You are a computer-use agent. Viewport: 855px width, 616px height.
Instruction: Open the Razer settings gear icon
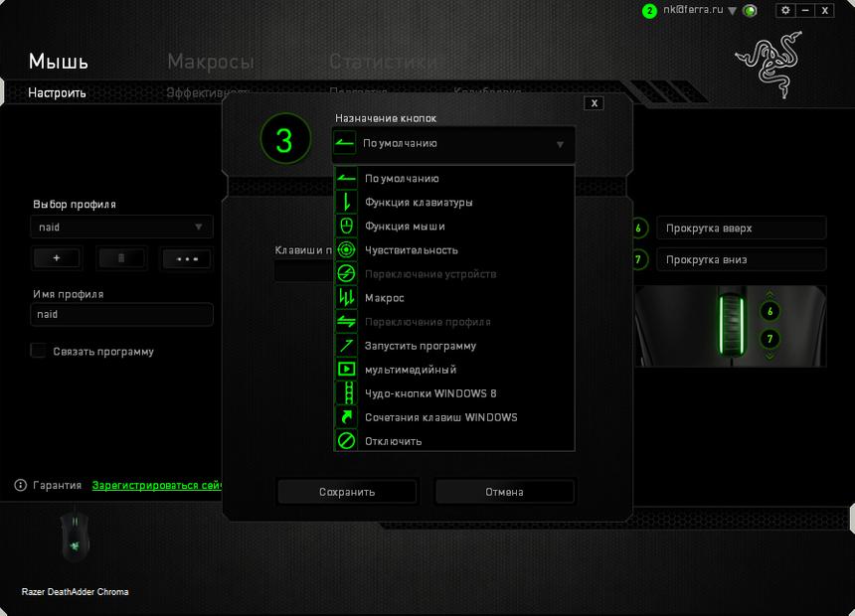pyautogui.click(x=785, y=10)
